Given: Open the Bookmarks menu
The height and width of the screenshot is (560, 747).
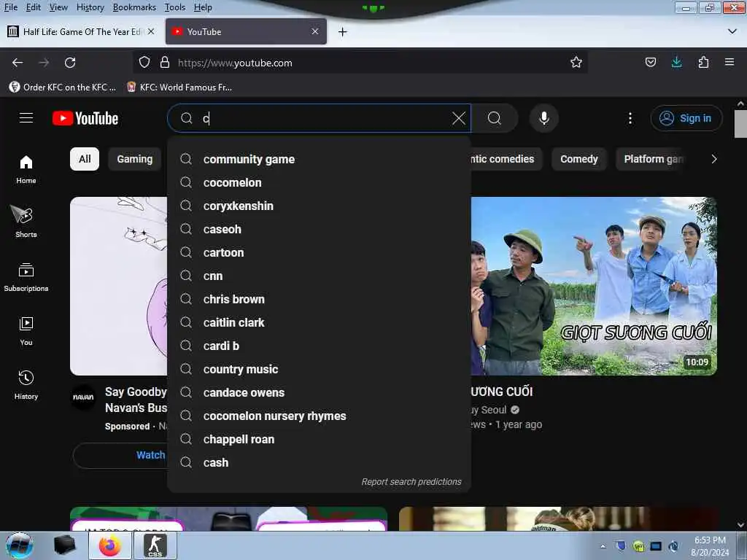Looking at the screenshot, I should click(134, 7).
